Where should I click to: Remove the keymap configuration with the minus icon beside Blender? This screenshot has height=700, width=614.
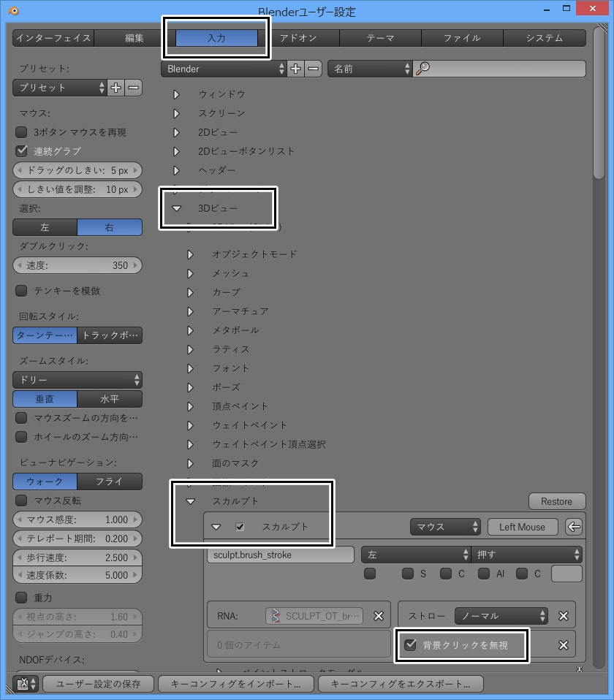314,69
